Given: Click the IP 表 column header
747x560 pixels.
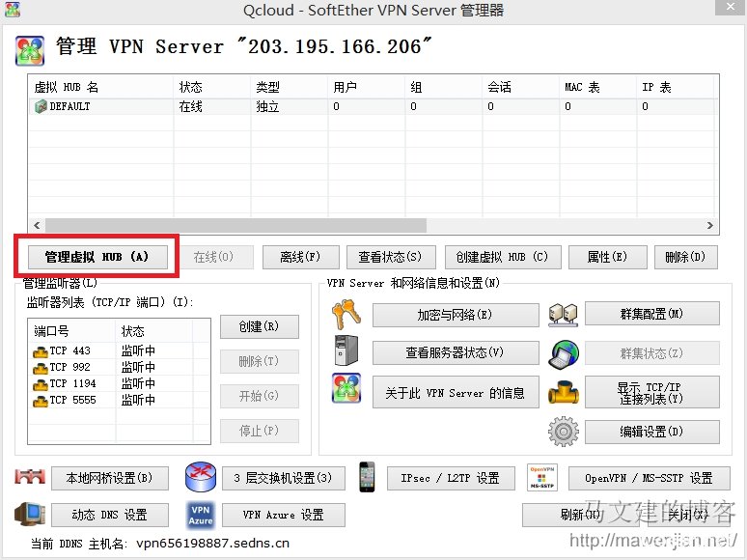Looking at the screenshot, I should (x=675, y=87).
